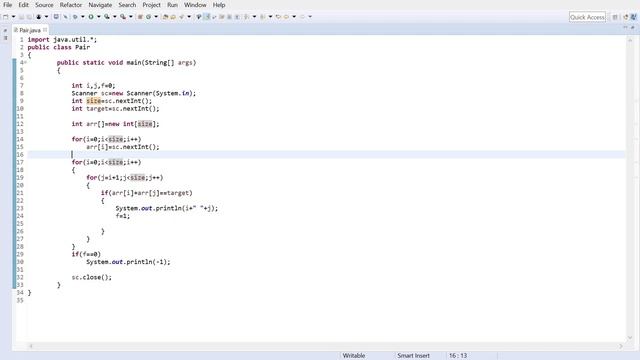Image resolution: width=640 pixels, height=360 pixels.
Task: Click the New file toolbar icon
Action: coord(6,17)
